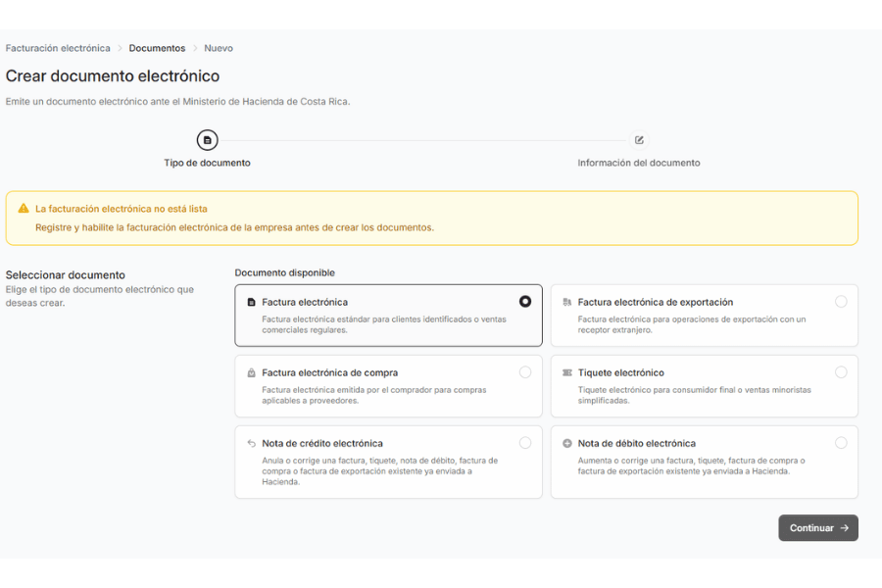This screenshot has height=588, width=882.
Task: Click the Nota de crédito electrónica title
Action: tap(322, 443)
